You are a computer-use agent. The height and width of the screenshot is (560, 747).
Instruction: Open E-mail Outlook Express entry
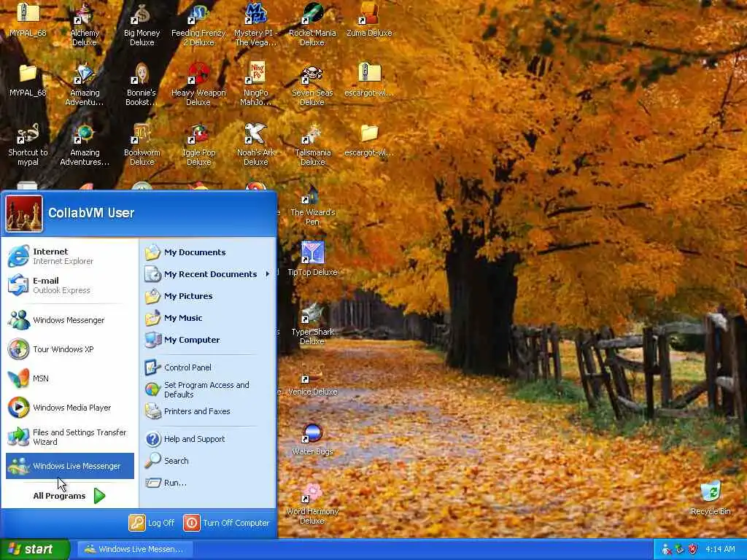click(x=70, y=285)
